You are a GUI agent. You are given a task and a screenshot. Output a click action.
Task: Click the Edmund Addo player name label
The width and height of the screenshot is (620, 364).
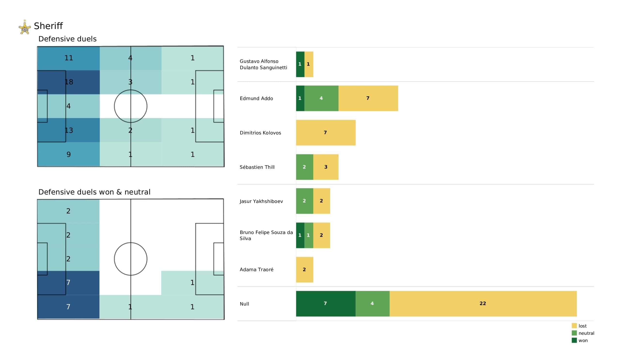click(256, 98)
